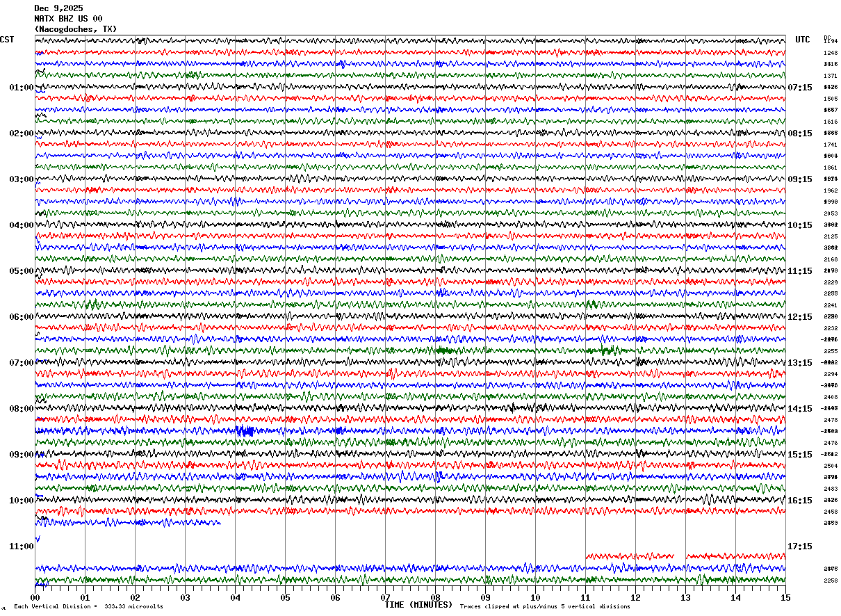Click the Dec 9,2025 date header
Viewport: 841px width, 616px height.
58,8
